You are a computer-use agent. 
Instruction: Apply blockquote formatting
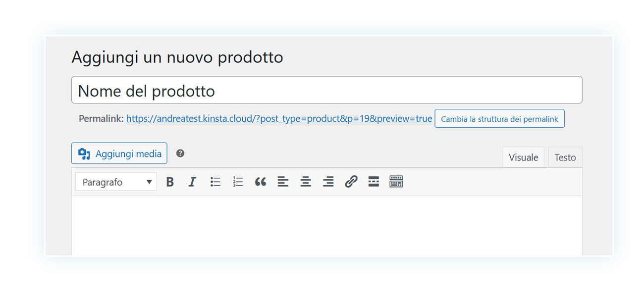click(261, 182)
